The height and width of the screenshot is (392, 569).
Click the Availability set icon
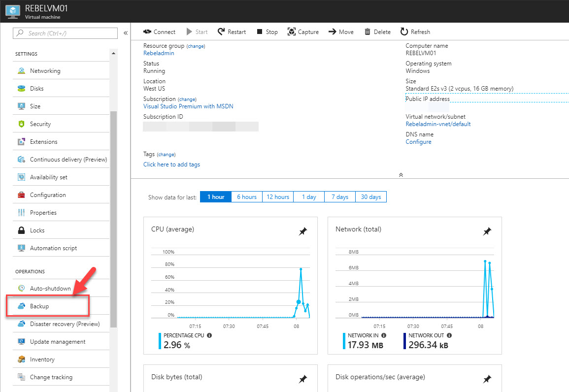(x=21, y=177)
